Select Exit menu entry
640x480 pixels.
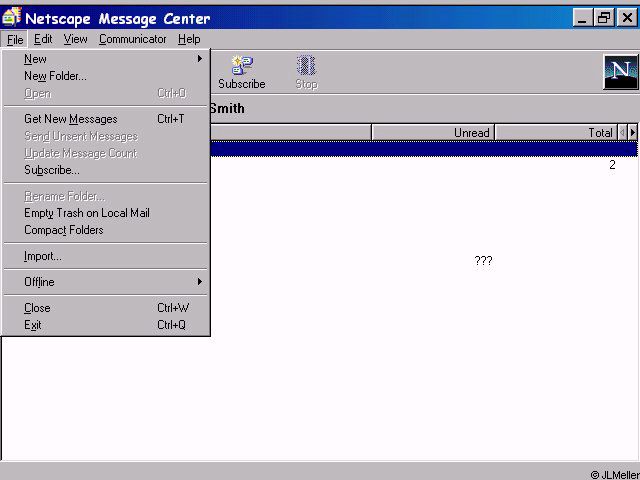pos(106,325)
